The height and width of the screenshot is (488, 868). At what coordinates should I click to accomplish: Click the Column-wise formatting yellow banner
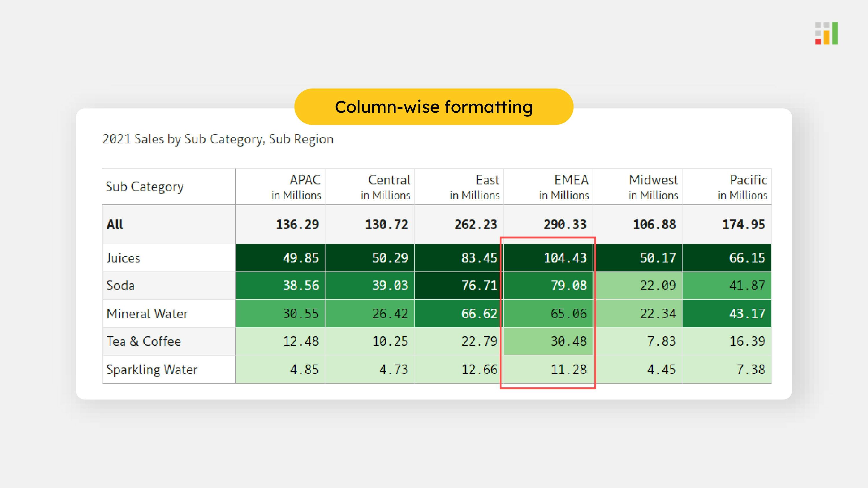tap(434, 107)
